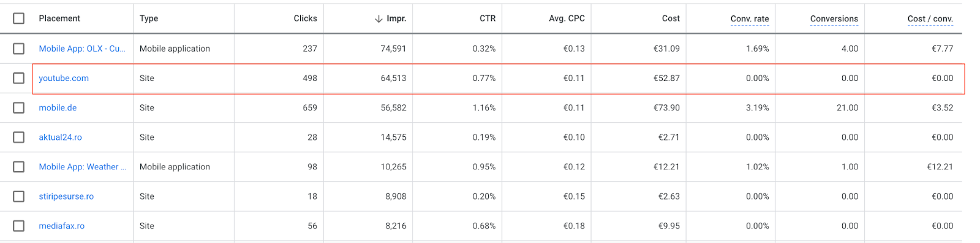Tick the select-all checkbox in header row
Image resolution: width=980 pixels, height=243 pixels.
coord(19,18)
